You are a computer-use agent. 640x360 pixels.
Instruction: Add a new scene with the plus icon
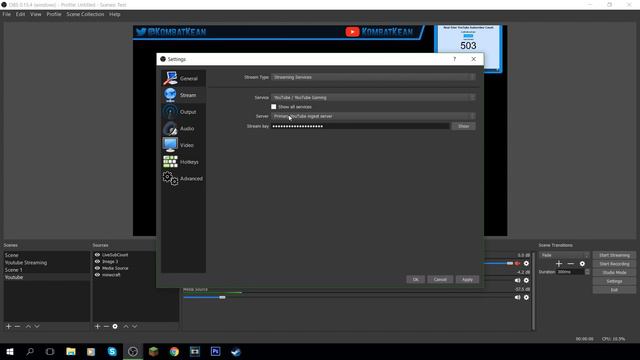pos(8,326)
